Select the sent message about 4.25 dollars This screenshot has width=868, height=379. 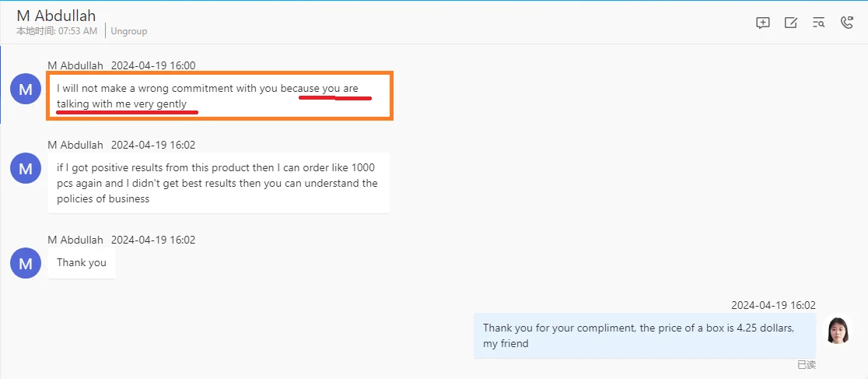tap(645, 335)
